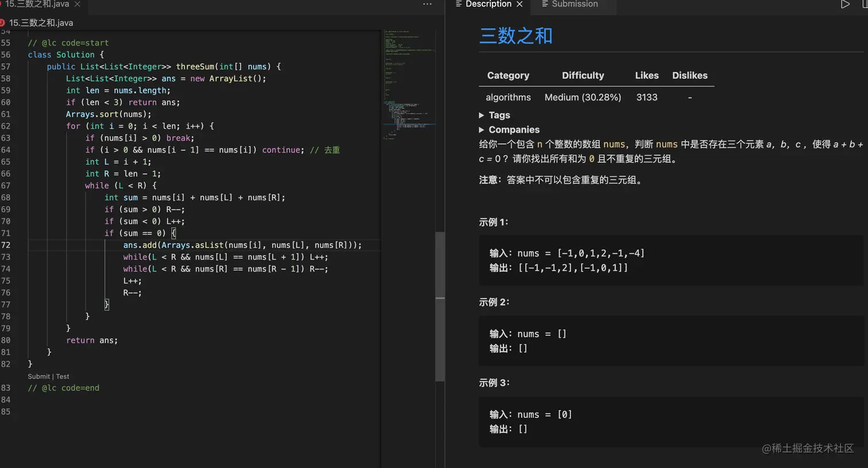Click line number 57 in the gutter
868x468 pixels.
6,67
